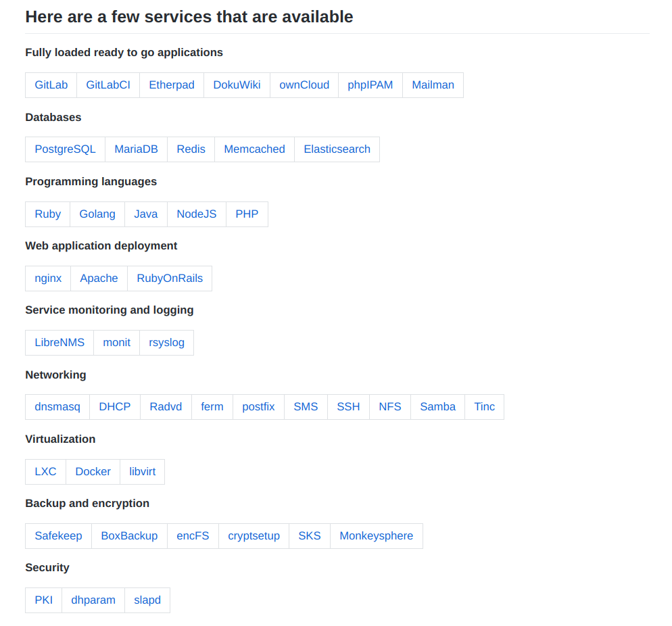The width and height of the screenshot is (672, 626).
Task: Click the 'Networking' section heading
Action: tap(55, 375)
